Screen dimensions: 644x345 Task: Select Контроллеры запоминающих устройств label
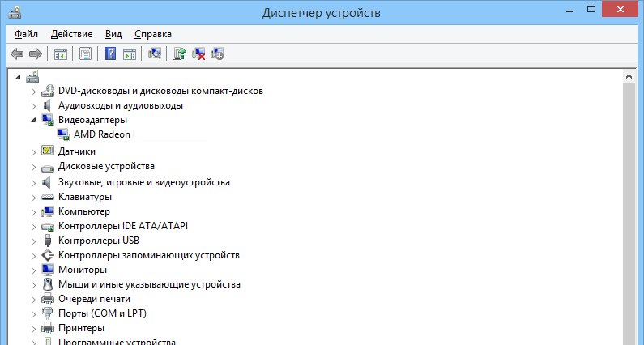[149, 255]
